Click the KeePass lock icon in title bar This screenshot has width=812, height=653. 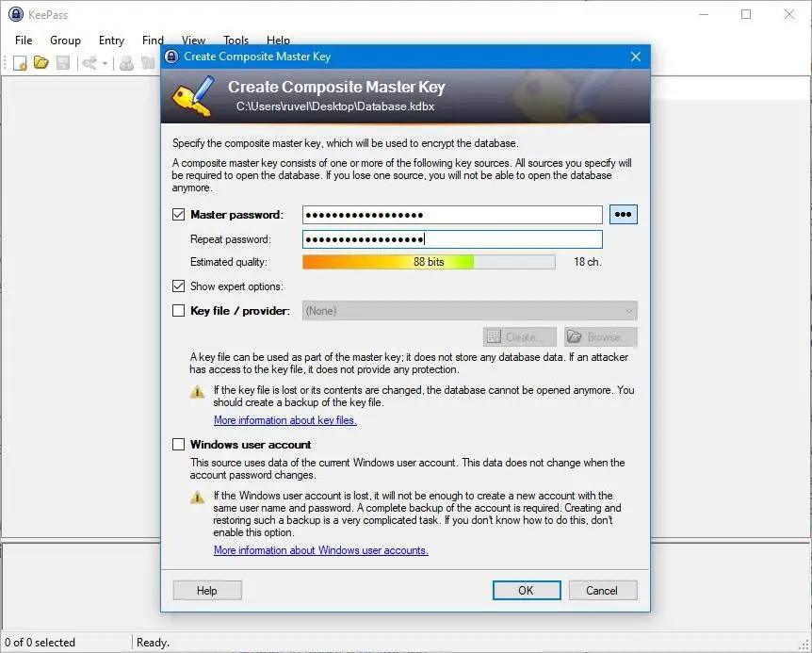tap(15, 14)
